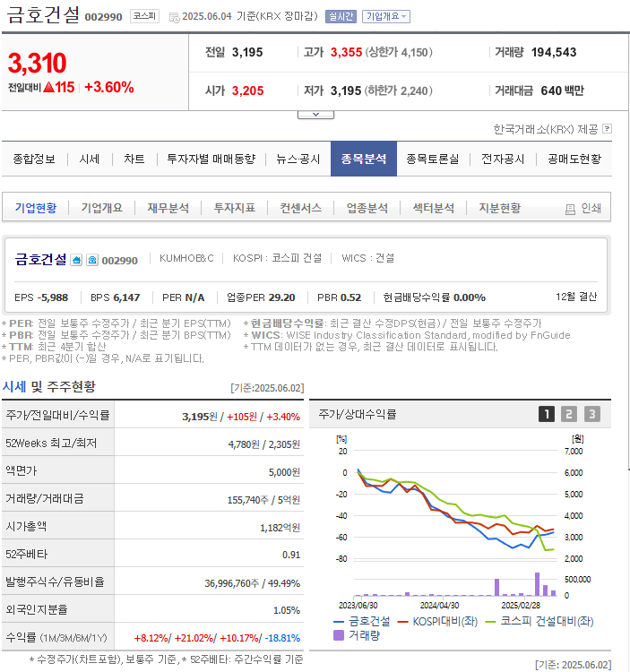Click the 시세 및 주주현황 heading

coord(49,386)
